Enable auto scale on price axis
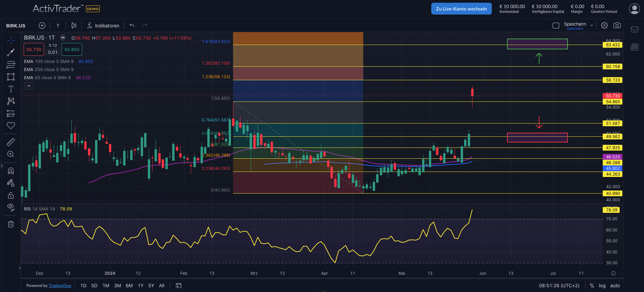 click(x=615, y=286)
